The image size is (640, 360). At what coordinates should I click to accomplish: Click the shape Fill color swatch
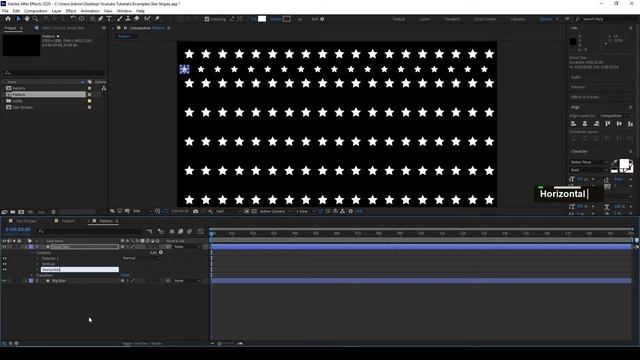(x=262, y=19)
